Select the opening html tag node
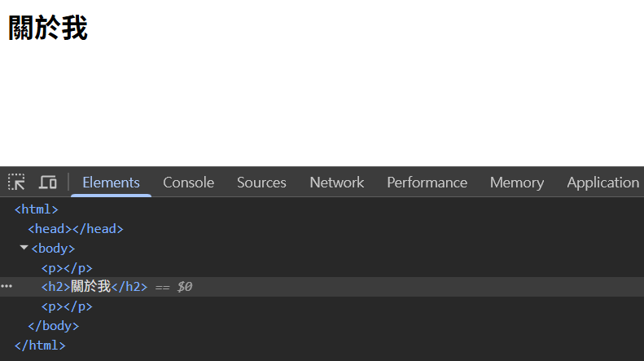Image resolution: width=644 pixels, height=361 pixels. click(x=36, y=209)
